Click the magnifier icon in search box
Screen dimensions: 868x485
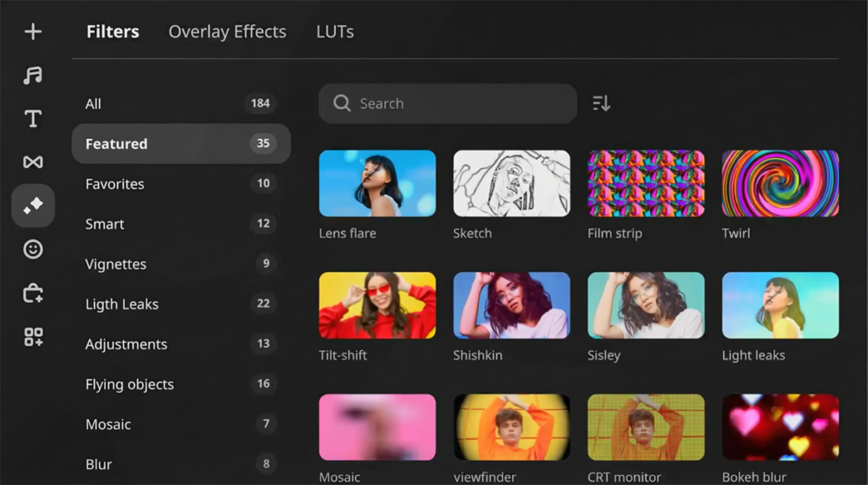coord(342,103)
